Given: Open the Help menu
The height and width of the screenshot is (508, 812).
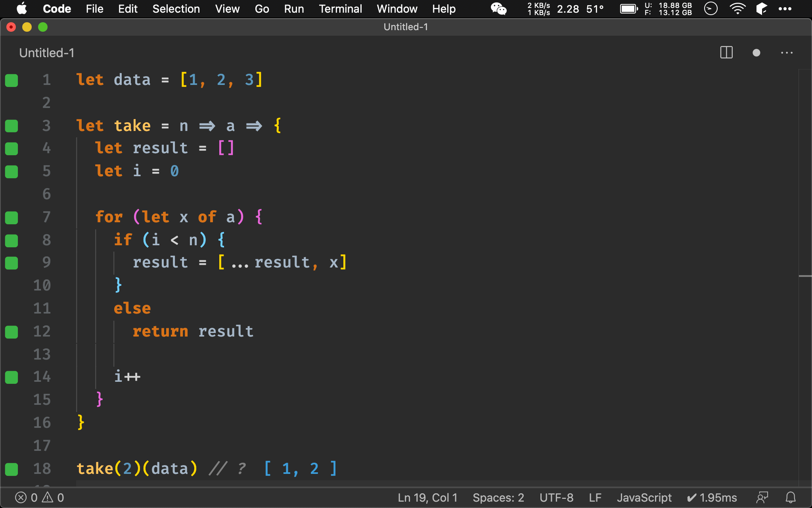Looking at the screenshot, I should [x=444, y=9].
